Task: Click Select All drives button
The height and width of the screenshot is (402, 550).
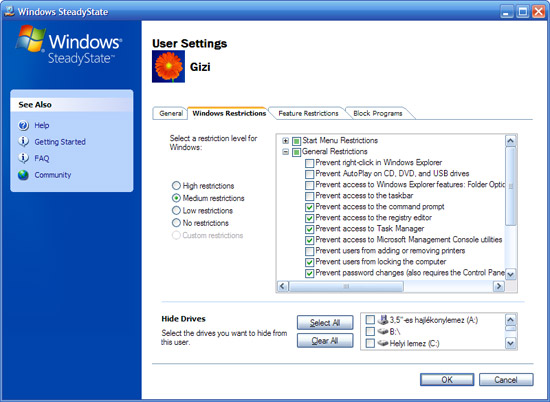Action: coord(325,322)
